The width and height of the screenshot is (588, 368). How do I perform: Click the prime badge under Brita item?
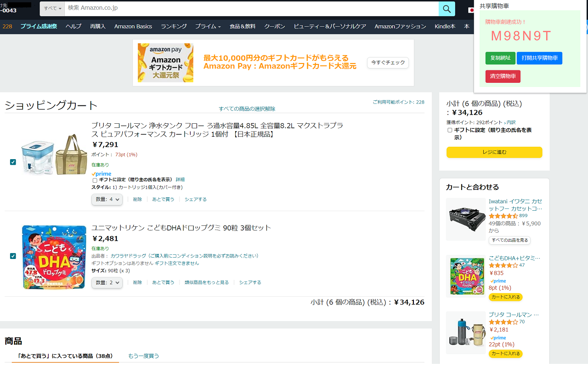102,174
